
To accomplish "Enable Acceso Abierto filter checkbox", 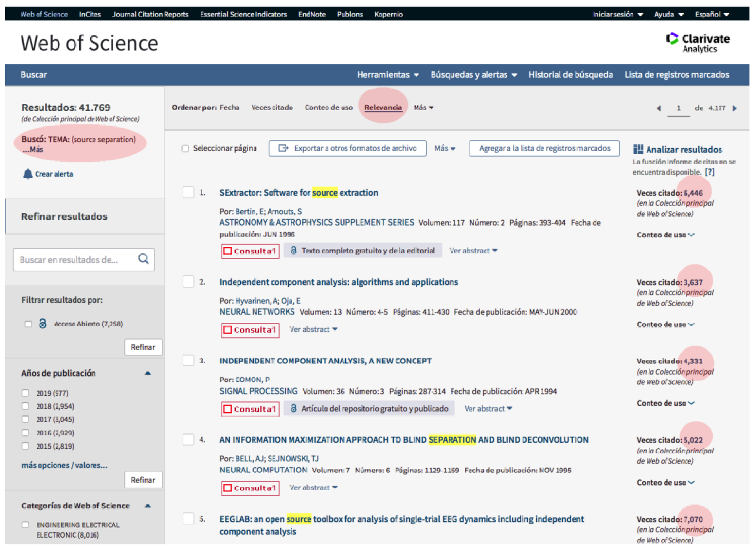I will (x=28, y=324).
